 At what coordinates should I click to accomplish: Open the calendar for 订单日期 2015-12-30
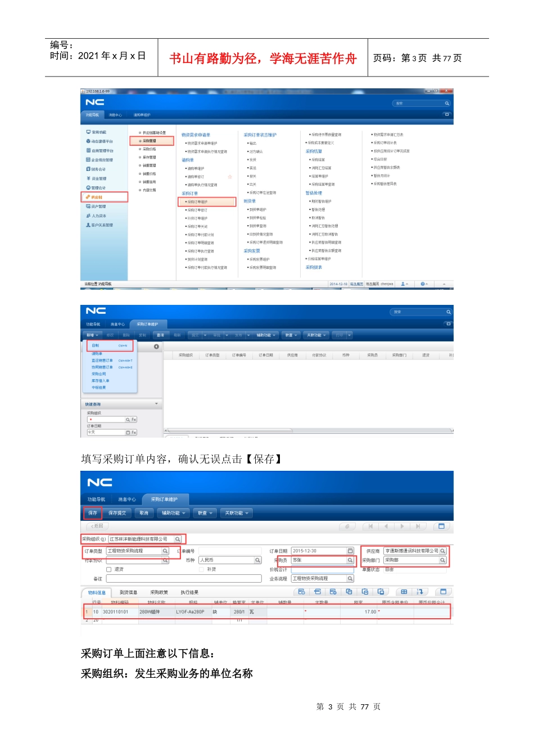tap(350, 551)
